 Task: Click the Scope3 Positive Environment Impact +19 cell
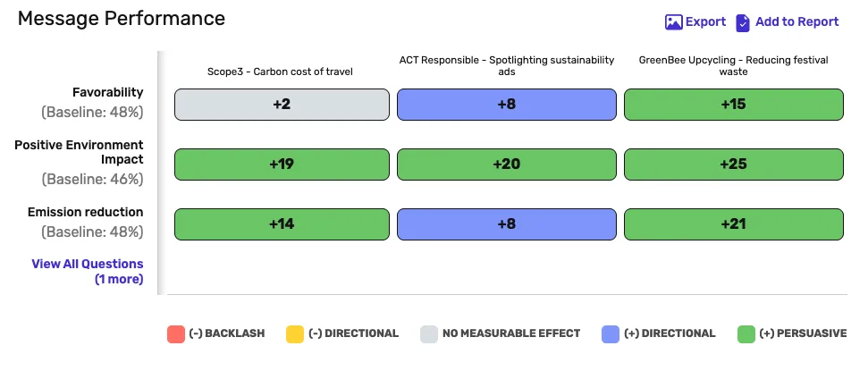click(282, 164)
